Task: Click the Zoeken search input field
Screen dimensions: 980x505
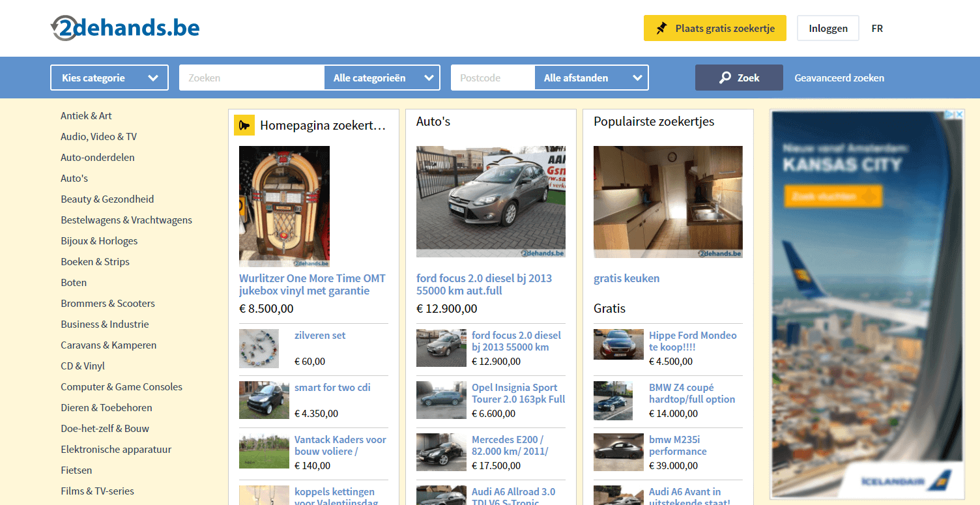Action: [x=252, y=78]
